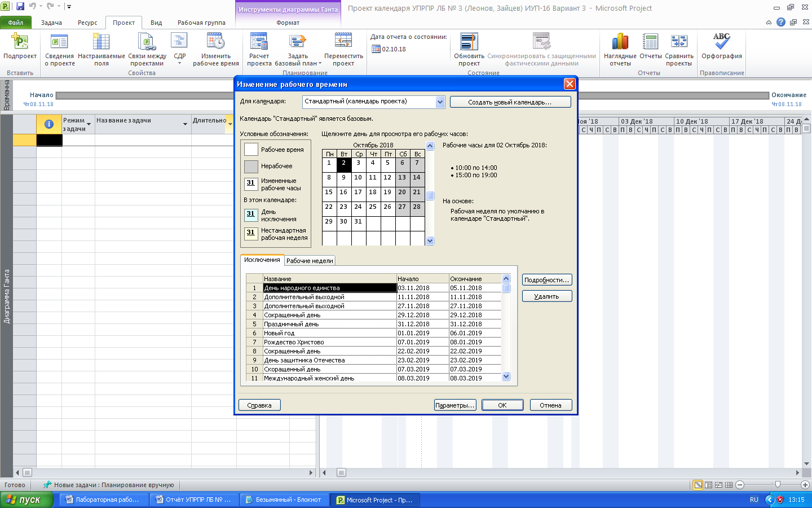
Task: Click start date 29.12.2018 cell
Action: (x=422, y=315)
